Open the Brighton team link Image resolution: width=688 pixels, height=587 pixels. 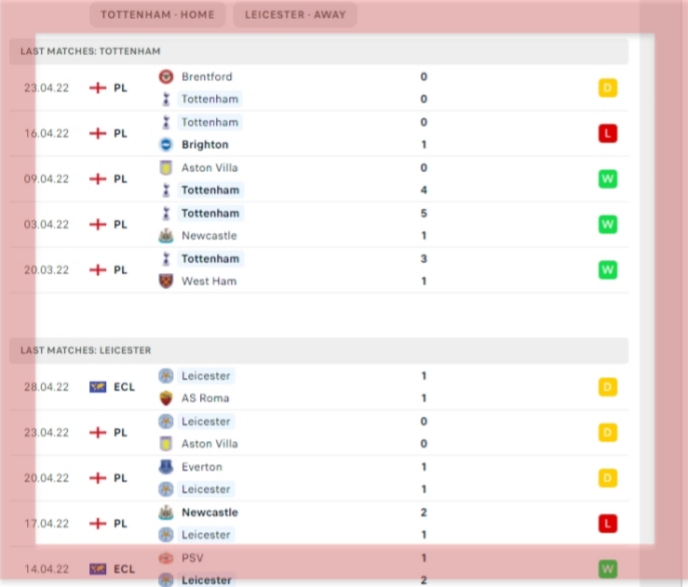(x=205, y=145)
